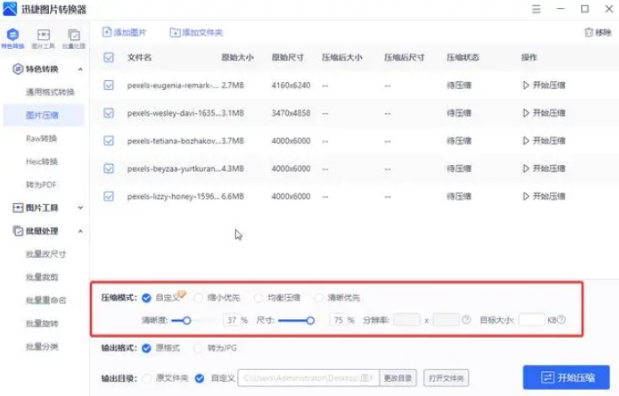The width and height of the screenshot is (619, 396).
Task: Click the 原始大小 column header
Action: coord(237,58)
